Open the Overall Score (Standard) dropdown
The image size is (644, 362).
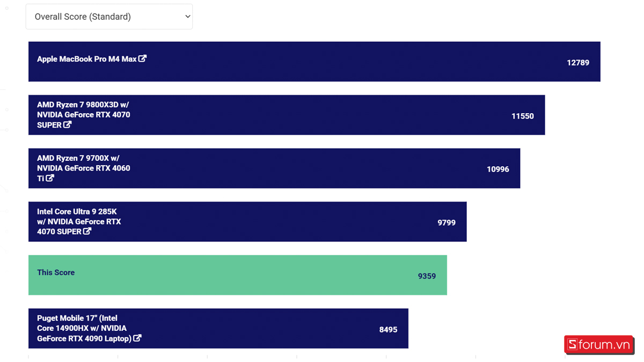109,17
